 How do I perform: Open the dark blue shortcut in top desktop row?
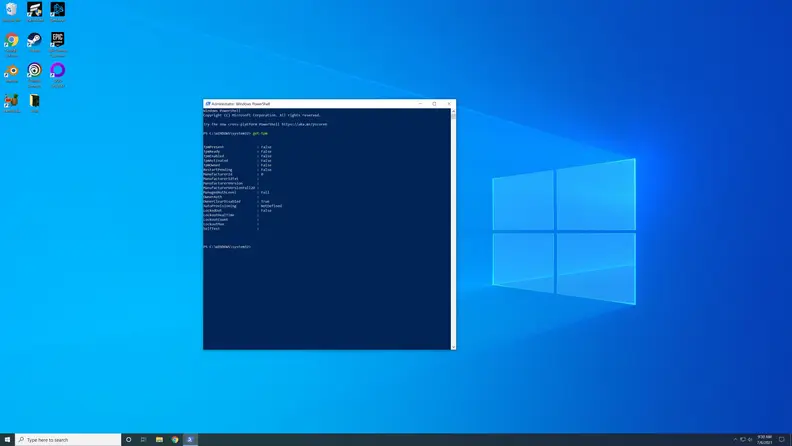pos(58,11)
